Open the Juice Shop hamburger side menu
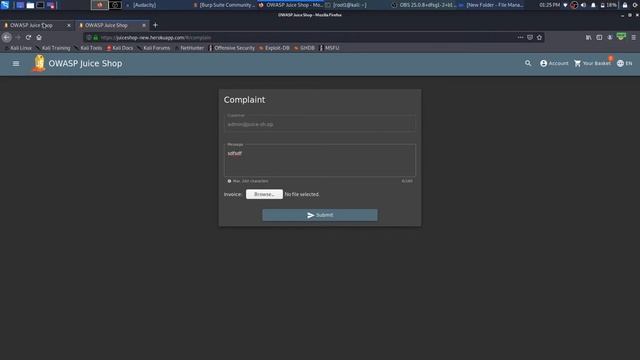640x360 pixels. click(16, 64)
